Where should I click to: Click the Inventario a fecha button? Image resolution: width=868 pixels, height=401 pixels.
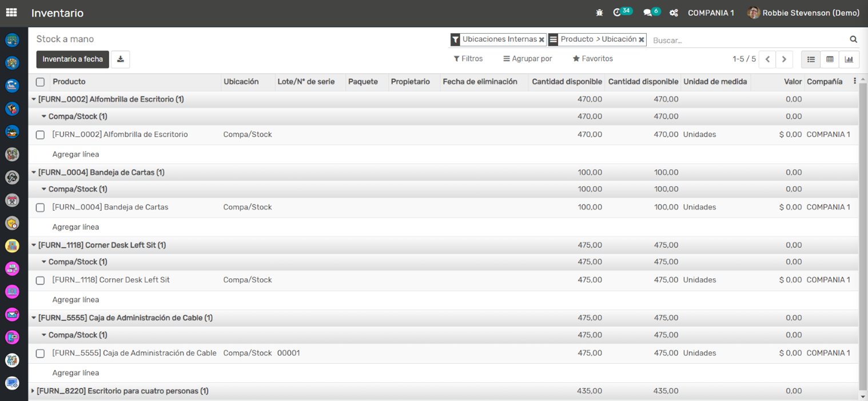click(x=73, y=59)
